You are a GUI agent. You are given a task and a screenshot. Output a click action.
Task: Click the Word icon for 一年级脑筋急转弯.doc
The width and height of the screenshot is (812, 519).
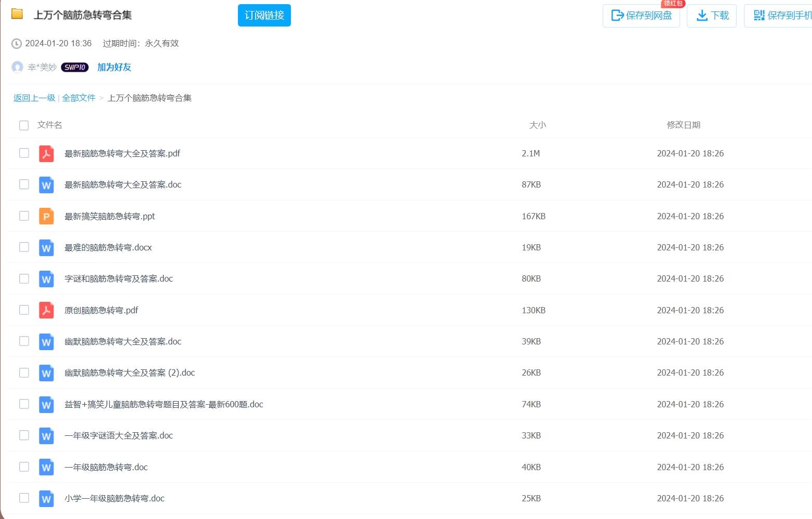pos(46,467)
